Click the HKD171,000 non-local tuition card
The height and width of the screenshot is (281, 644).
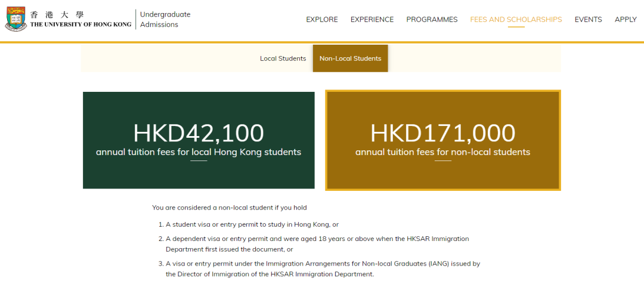click(442, 140)
